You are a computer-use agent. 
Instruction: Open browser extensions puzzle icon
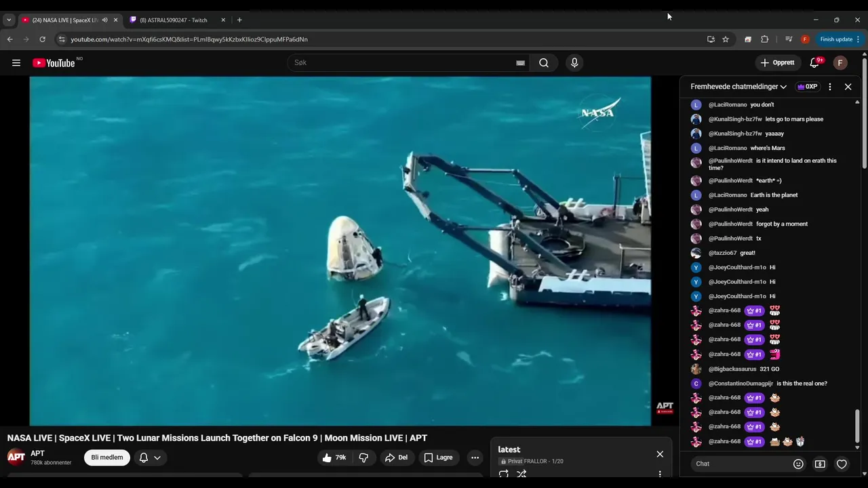pos(765,39)
